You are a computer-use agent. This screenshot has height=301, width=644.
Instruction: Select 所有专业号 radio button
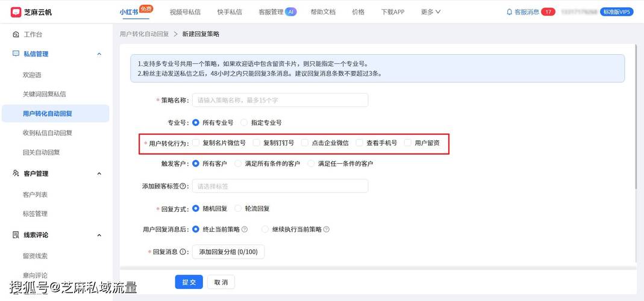point(196,122)
